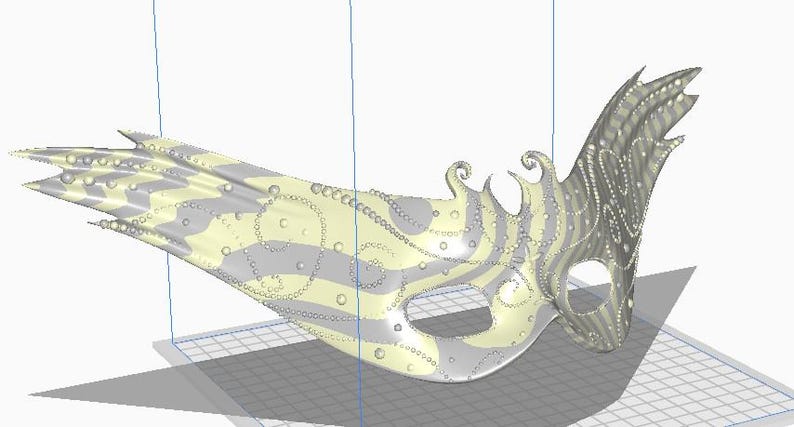Click the left spiral curl ornament on the mask
Screen dimensions: 794x427
(461, 175)
